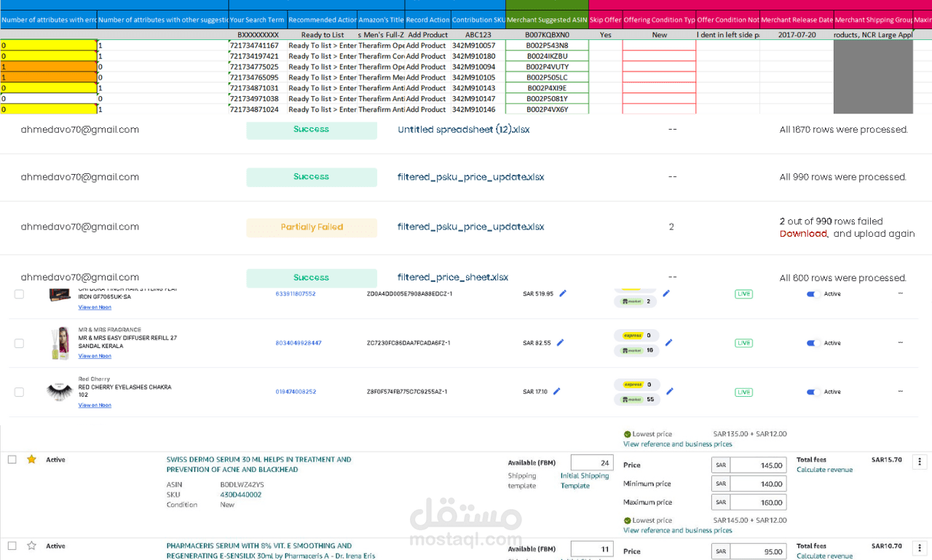Star the Swiss Dermo Serum listing
Screen dimensions: 932x560
pyautogui.click(x=31, y=460)
